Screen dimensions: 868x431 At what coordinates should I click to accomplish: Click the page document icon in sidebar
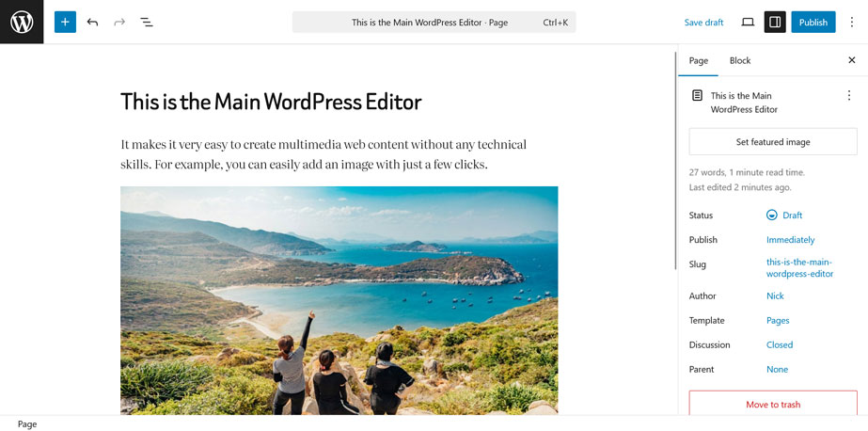coord(698,96)
